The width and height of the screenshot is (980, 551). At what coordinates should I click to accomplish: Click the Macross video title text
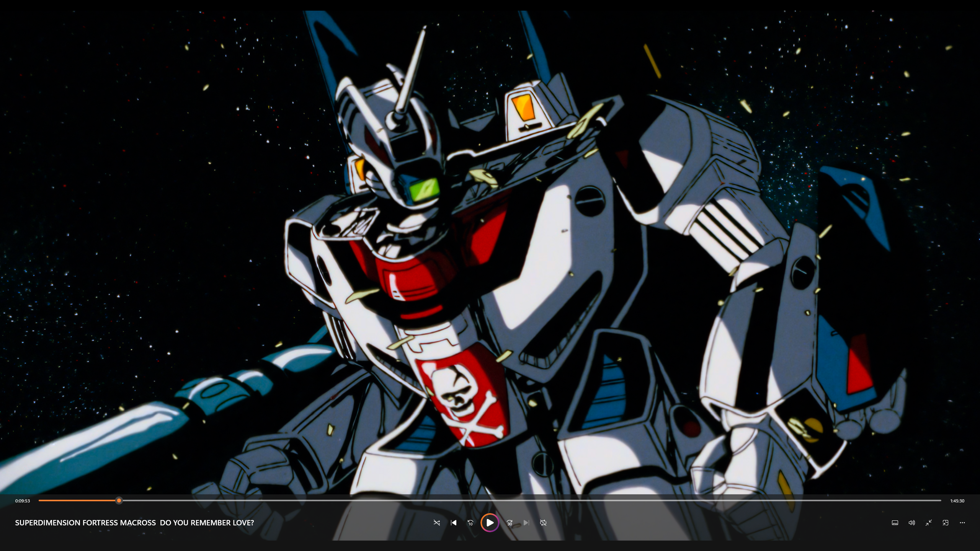pyautogui.click(x=134, y=523)
